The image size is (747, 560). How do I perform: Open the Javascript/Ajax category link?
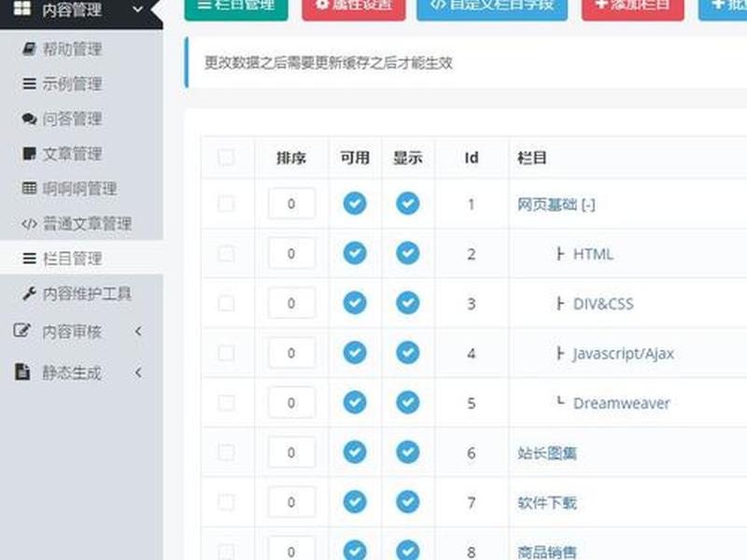pyautogui.click(x=623, y=354)
